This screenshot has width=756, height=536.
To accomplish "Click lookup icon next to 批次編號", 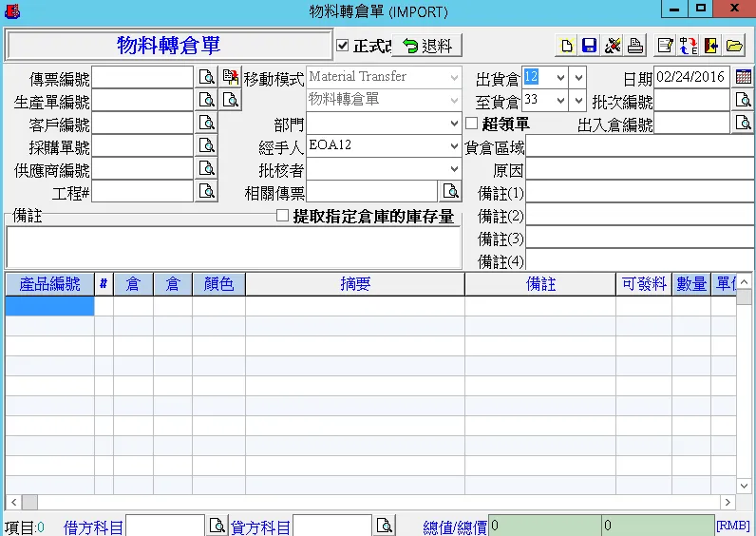I will pyautogui.click(x=743, y=100).
